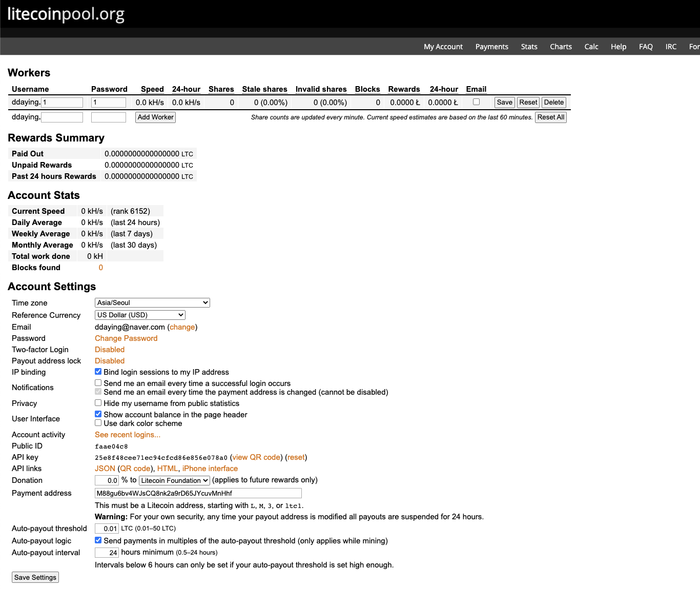The height and width of the screenshot is (589, 700).
Task: Open the Stats menu item
Action: point(529,47)
